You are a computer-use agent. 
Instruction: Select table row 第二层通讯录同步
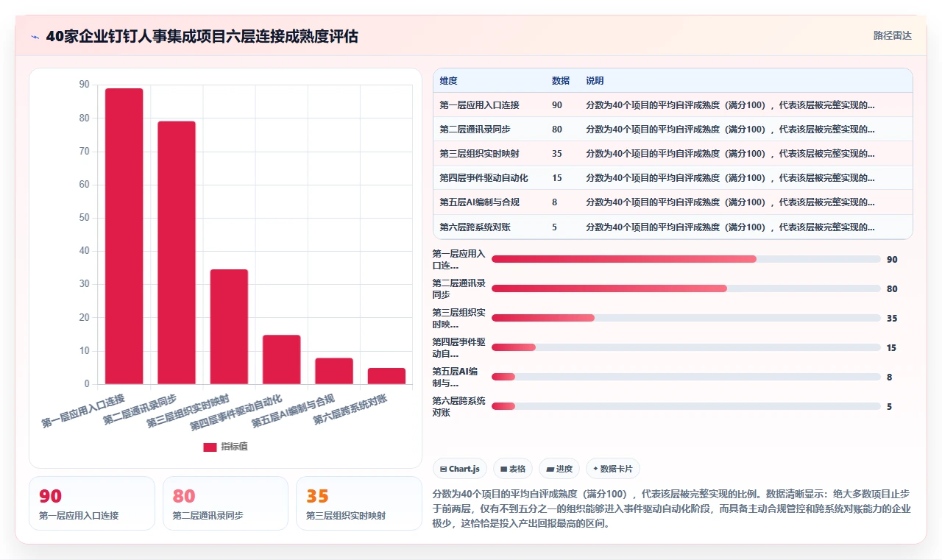pyautogui.click(x=673, y=130)
